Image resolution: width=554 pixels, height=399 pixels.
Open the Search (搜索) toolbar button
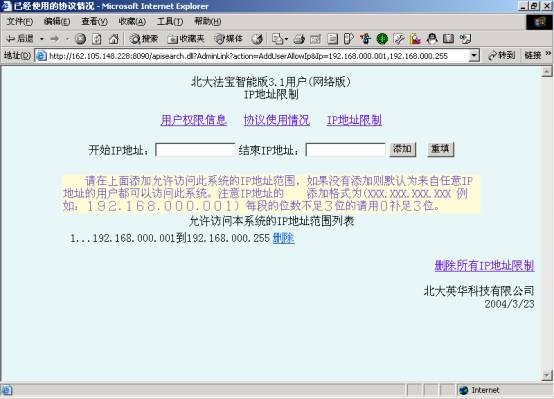coord(143,39)
